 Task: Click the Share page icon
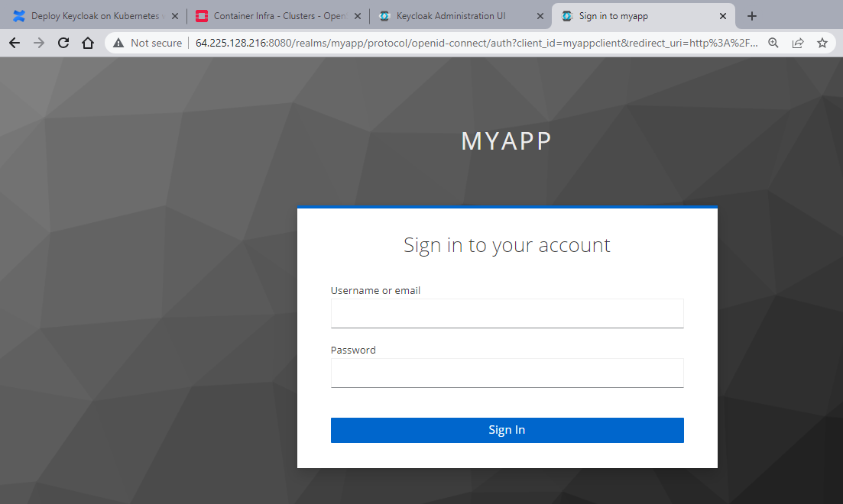click(x=798, y=44)
